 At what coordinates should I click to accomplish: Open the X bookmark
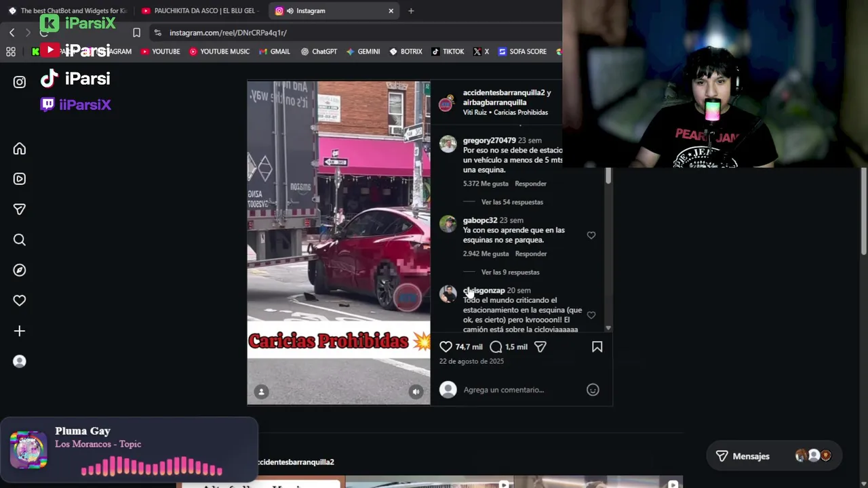pos(481,52)
